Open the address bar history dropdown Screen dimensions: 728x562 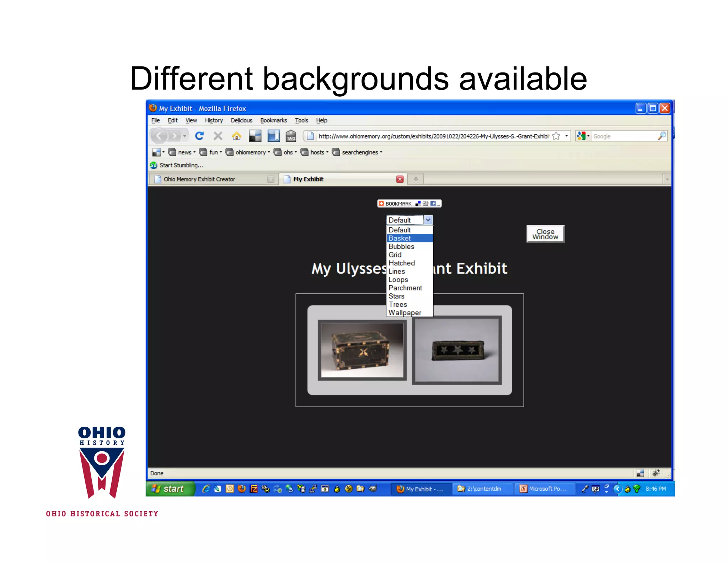[567, 136]
